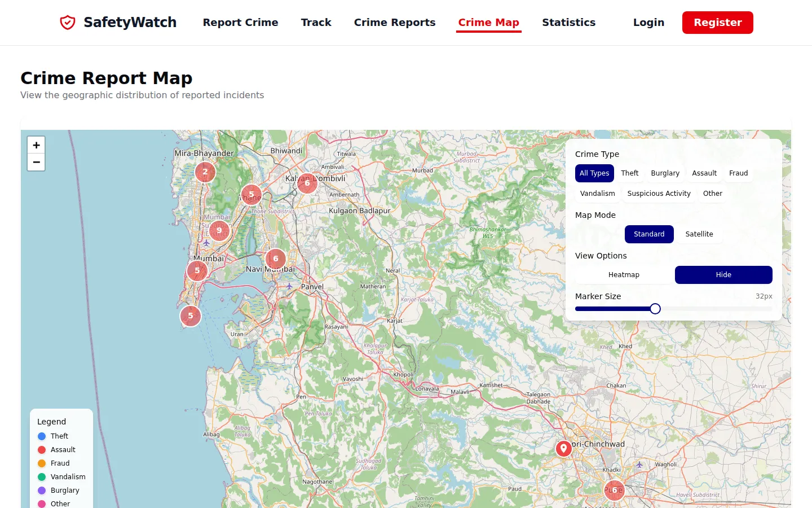Filter the map by Assault

click(x=704, y=173)
